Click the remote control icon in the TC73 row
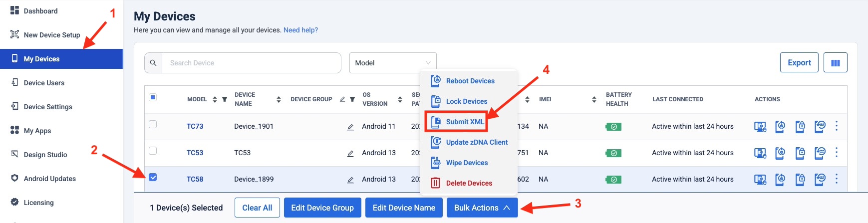The image size is (868, 223). tap(760, 127)
